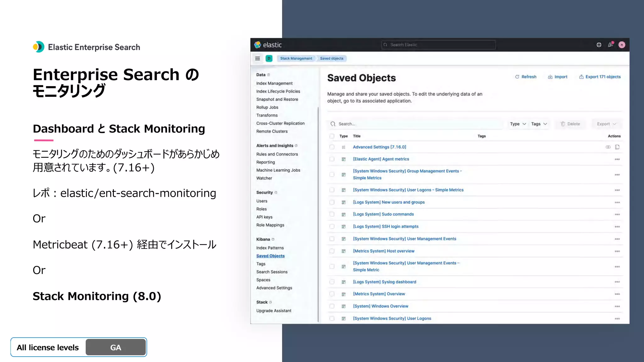
Task: Click Security section info icon
Action: [x=276, y=192]
